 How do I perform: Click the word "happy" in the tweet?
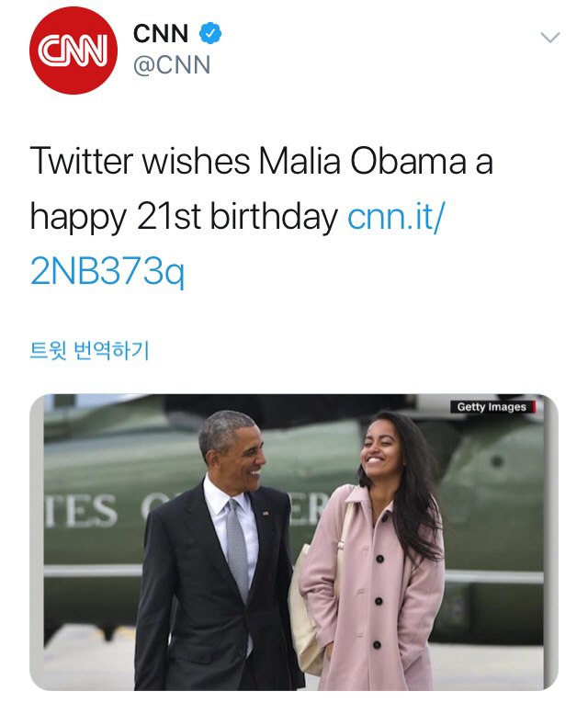[77, 219]
